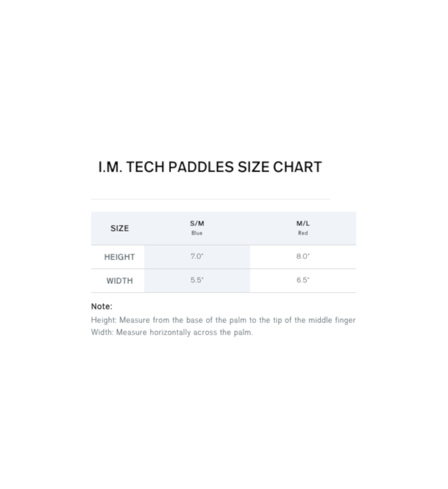Click the WIDTH row label
This screenshot has height=489, width=448.
tap(119, 281)
